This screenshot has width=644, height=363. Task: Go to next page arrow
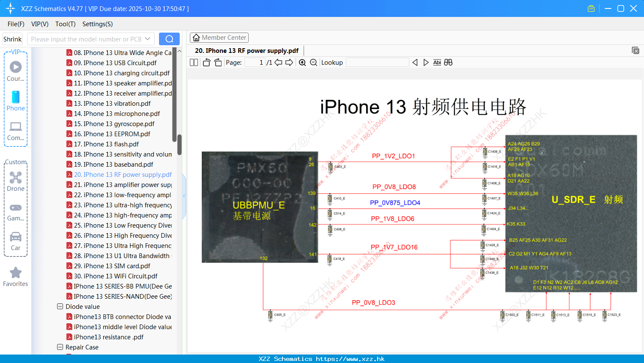pos(289,62)
